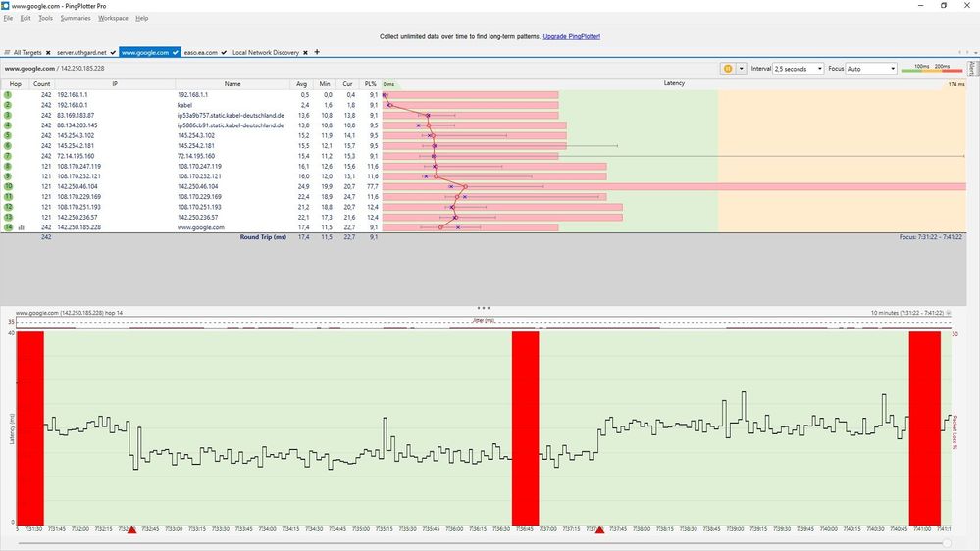Click the second red triangle marker near 7:37
980x551 pixels.
pyautogui.click(x=600, y=529)
